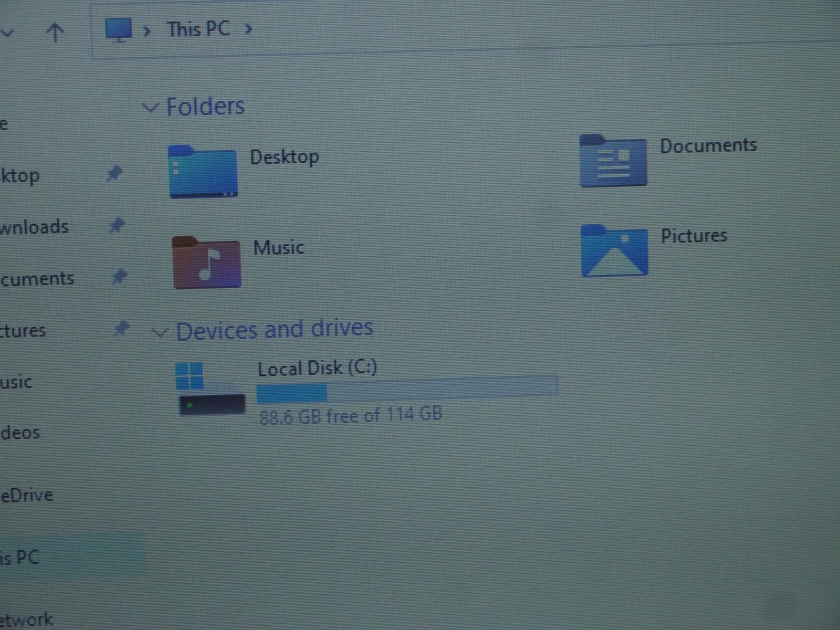Collapse the Devices and drives chevron
Screen dimensions: 840x630
[x=160, y=332]
